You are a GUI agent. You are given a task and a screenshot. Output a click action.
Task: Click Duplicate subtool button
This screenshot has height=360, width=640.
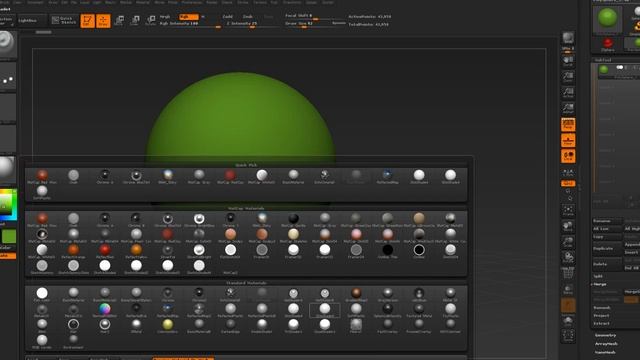pyautogui.click(x=607, y=249)
